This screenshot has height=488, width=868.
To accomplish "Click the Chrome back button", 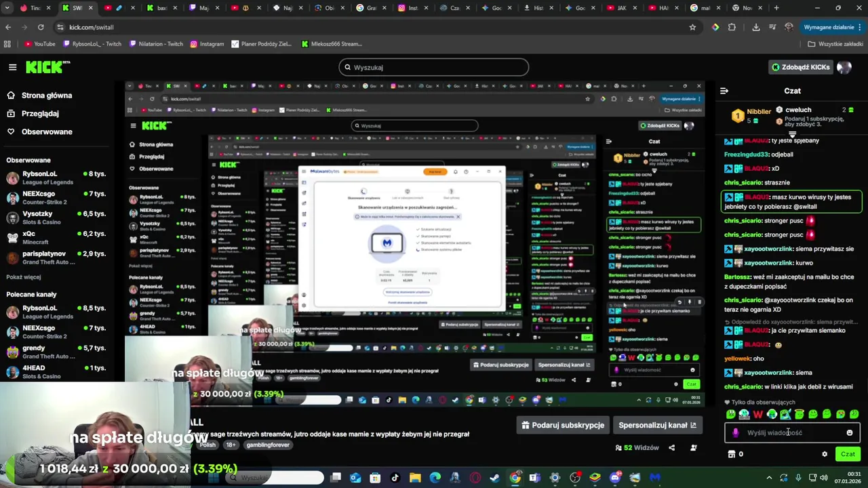I will pos(8,27).
